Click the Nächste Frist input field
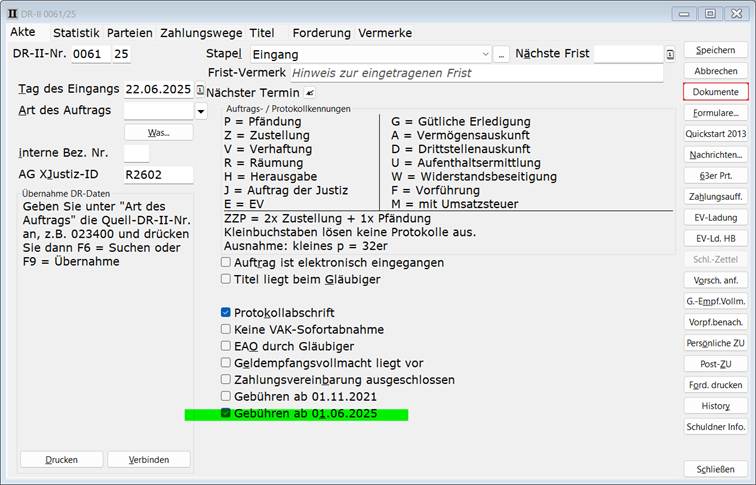 pos(628,54)
